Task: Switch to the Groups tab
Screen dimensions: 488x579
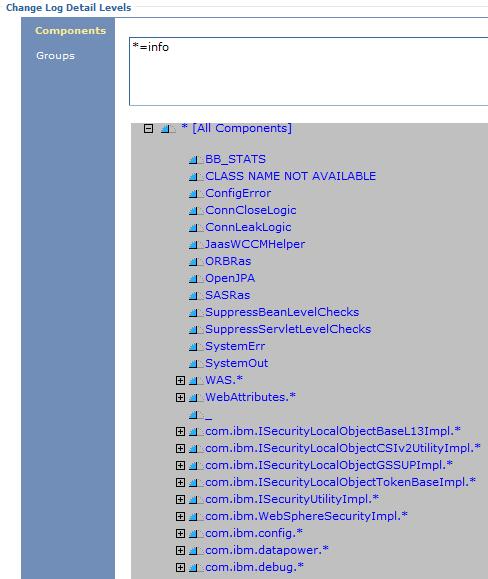Action: click(55, 56)
